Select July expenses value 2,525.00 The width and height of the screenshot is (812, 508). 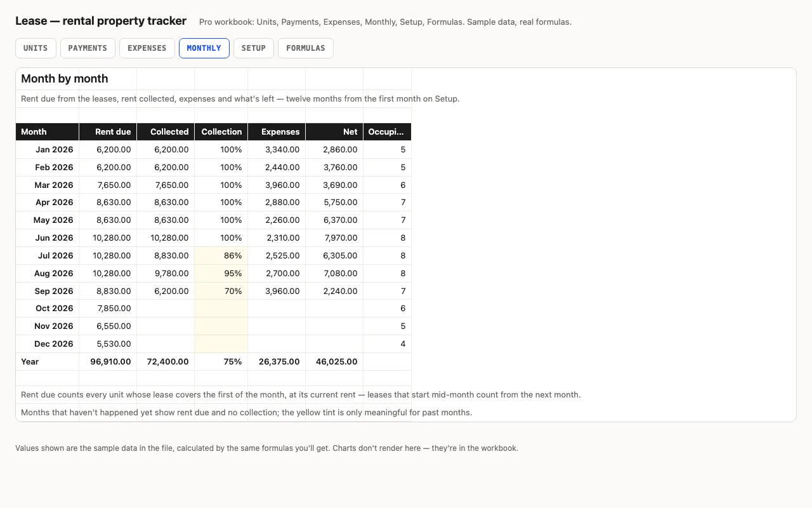pyautogui.click(x=277, y=256)
